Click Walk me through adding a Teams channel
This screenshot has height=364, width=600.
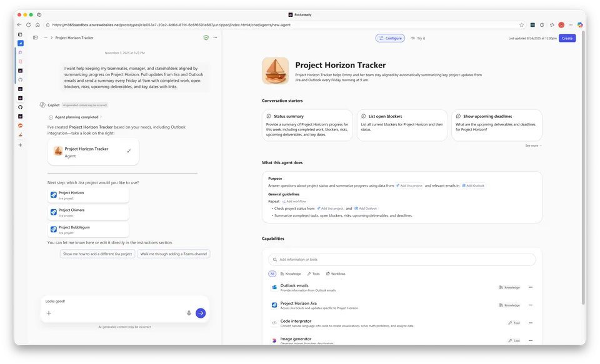(173, 254)
